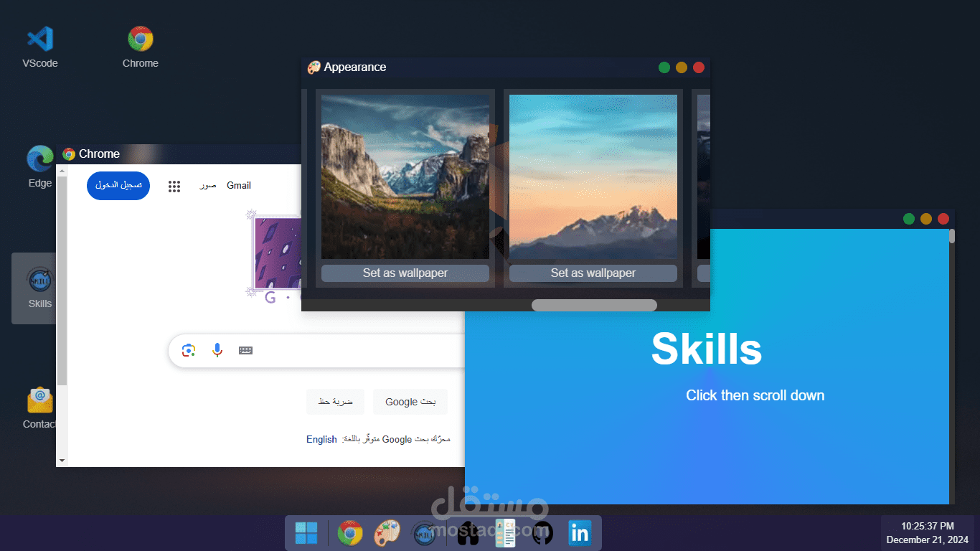Set the valley landscape as wallpaper
This screenshot has width=980, height=551.
(x=405, y=273)
